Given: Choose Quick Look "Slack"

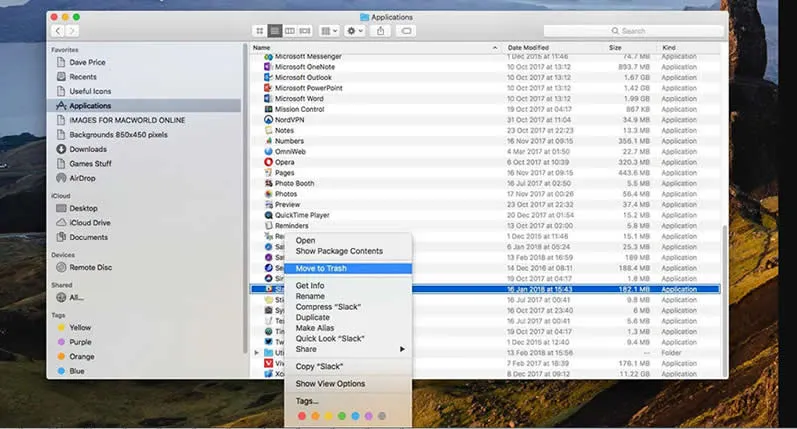Looking at the screenshot, I should click(x=348, y=339).
